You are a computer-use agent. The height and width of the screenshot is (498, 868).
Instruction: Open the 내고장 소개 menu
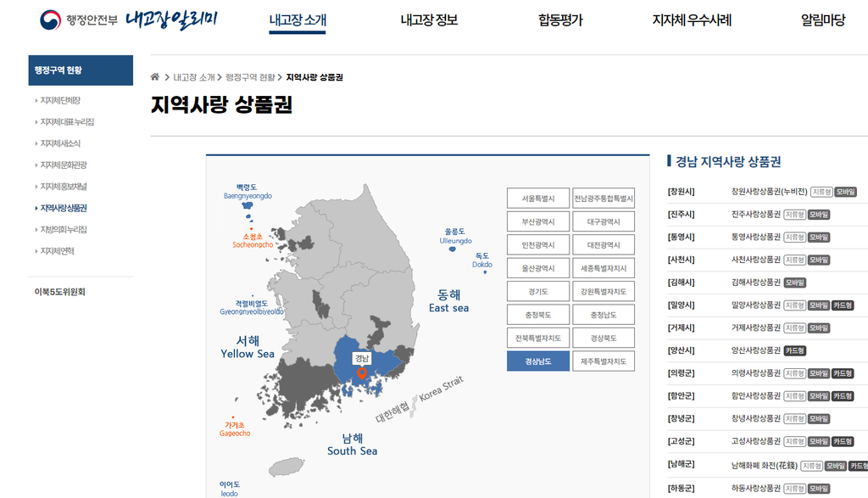298,20
